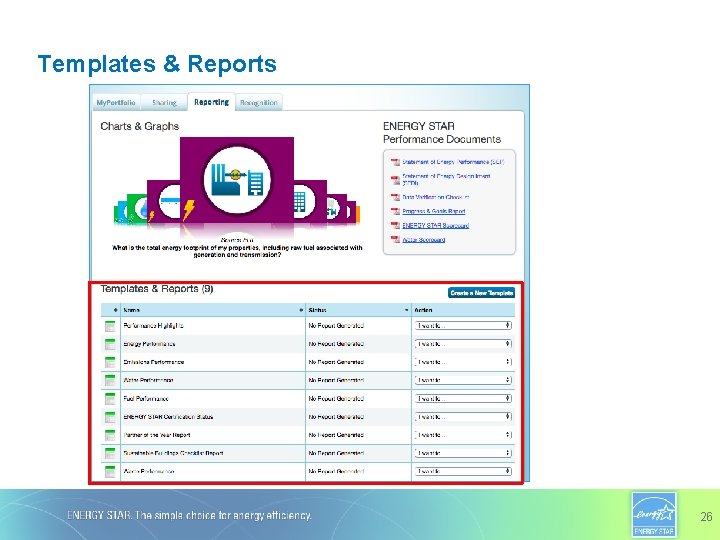
Task: Click the PDF icon beside ENERGY STAR Scorecard
Action: 395,225
